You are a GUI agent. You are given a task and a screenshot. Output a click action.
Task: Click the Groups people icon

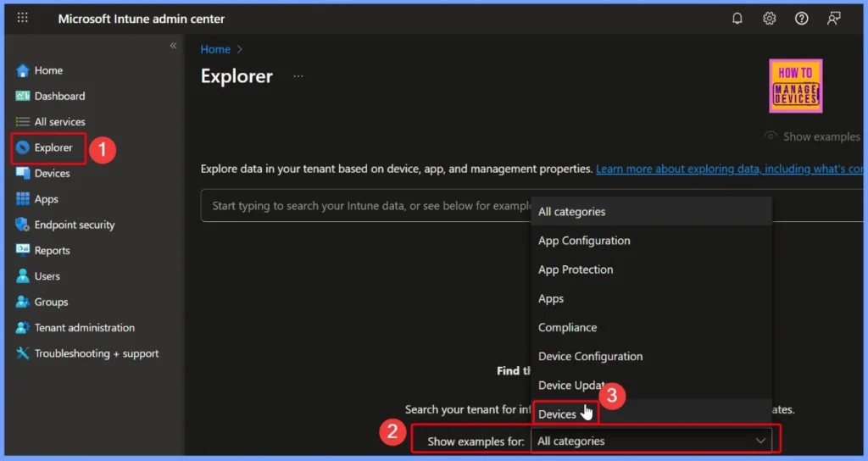coord(23,302)
